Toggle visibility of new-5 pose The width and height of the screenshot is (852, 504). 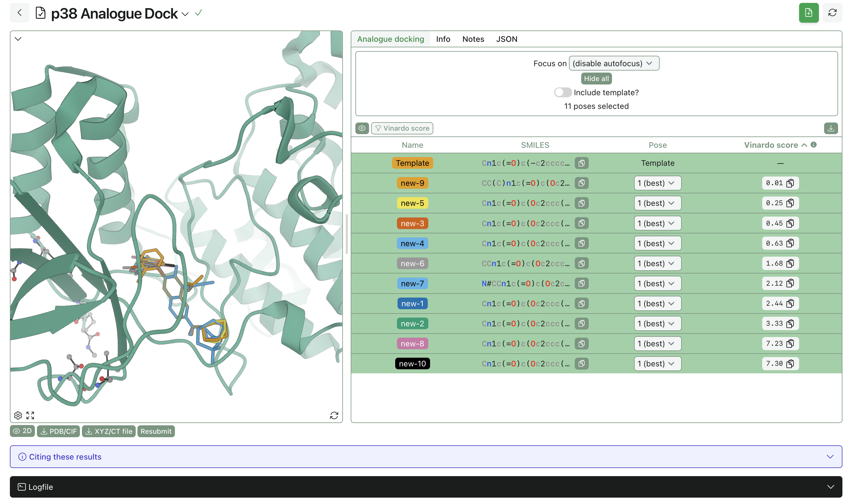coord(412,203)
